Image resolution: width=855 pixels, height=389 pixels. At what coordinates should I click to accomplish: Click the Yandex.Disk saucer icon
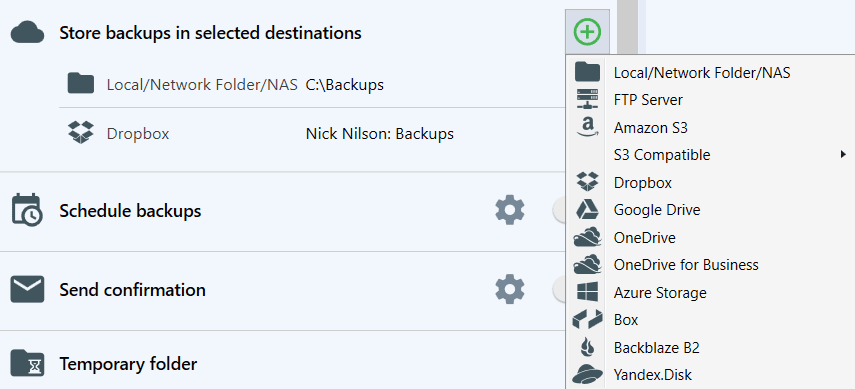(x=587, y=375)
